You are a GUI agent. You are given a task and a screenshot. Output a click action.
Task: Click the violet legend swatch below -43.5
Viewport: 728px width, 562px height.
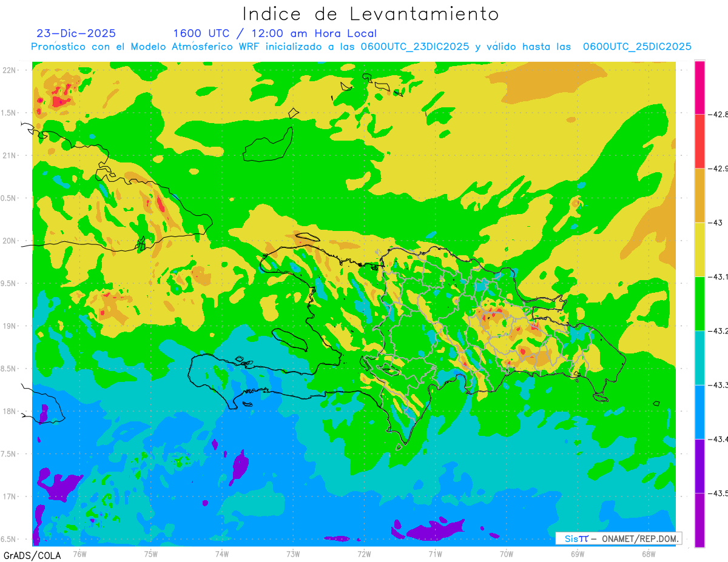[x=699, y=520]
